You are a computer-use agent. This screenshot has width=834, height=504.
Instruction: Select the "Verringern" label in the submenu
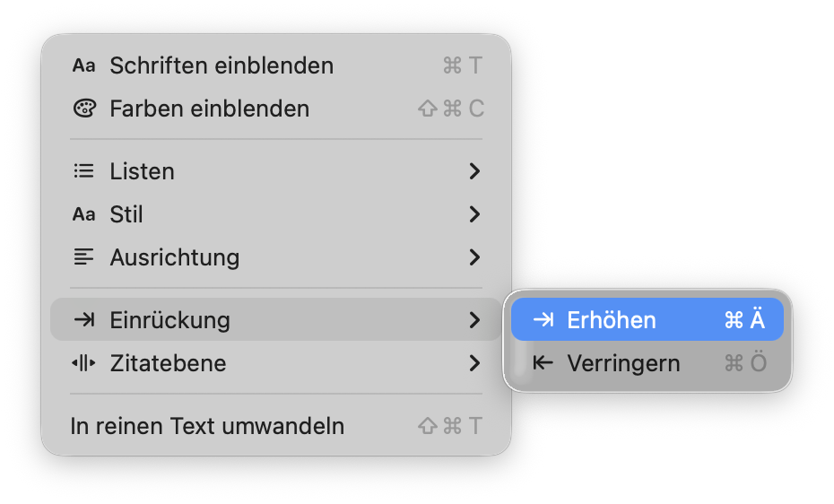coord(623,363)
